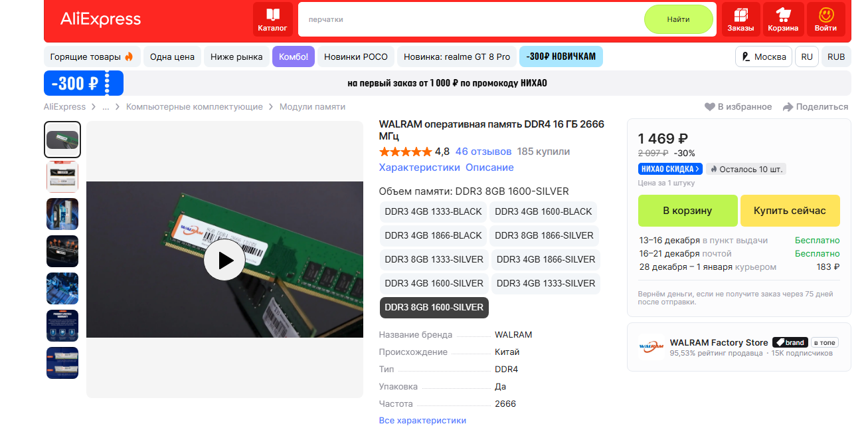This screenshot has height=440, width=868.
Task: Select the first product thumbnail
Action: coord(62,140)
